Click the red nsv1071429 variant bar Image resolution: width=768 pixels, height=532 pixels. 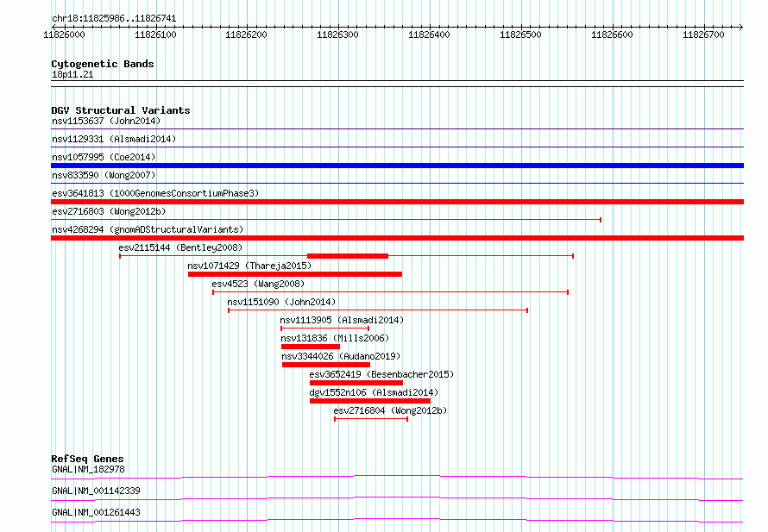[x=295, y=274]
